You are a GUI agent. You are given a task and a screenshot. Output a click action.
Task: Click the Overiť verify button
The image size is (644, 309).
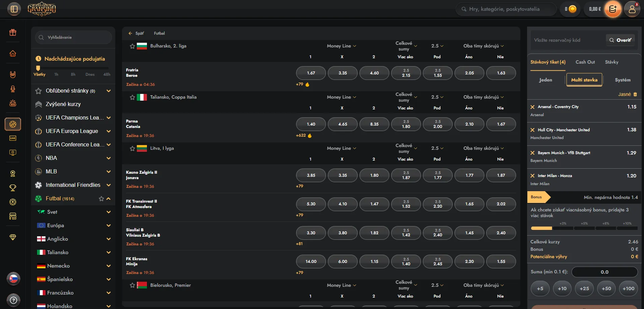tap(620, 40)
